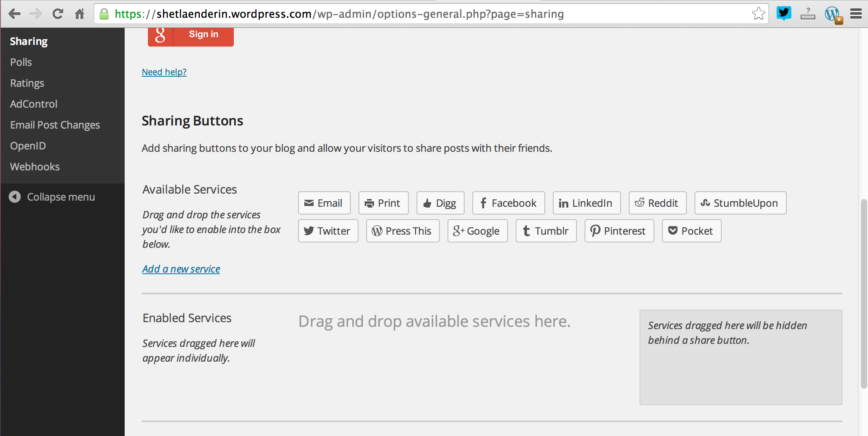Viewport: 868px width, 436px height.
Task: Click the StumbleUpon service button
Action: pos(740,203)
